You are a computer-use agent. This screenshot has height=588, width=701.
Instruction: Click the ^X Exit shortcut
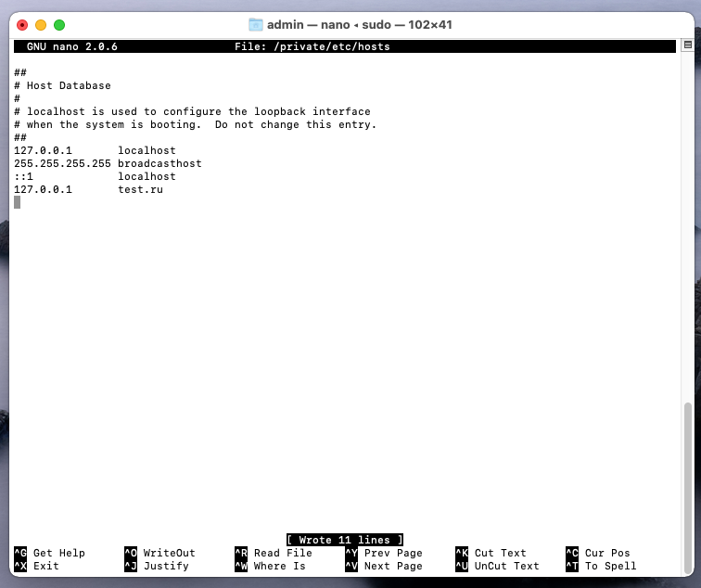click(x=37, y=566)
